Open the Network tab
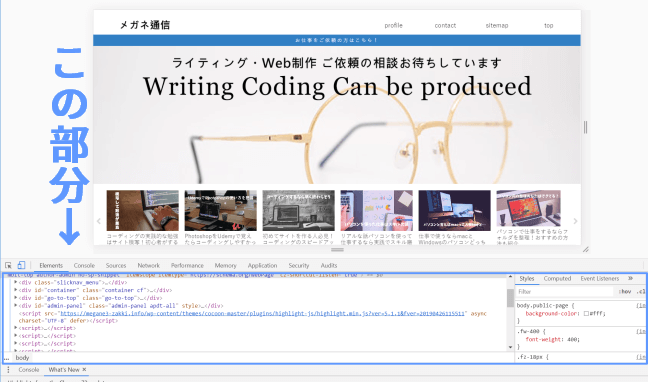The width and height of the screenshot is (648, 382). [148, 265]
